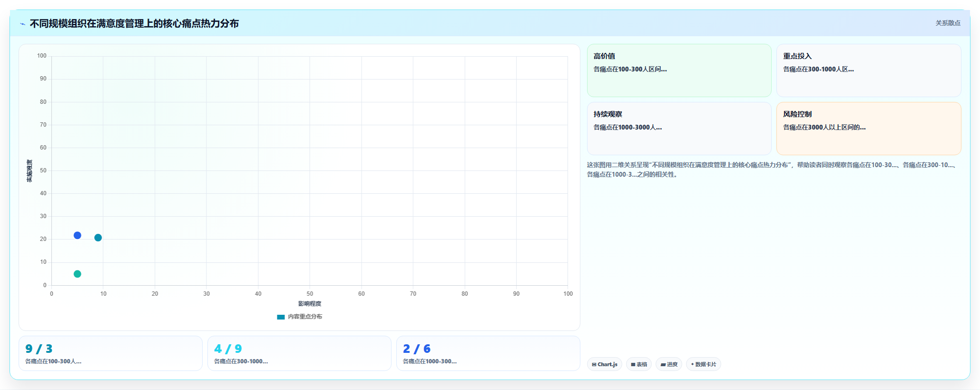Viewport: 980px width, 390px height.
Task: Click the 各痛点在1000-300... caption under 2 / 6
Action: pyautogui.click(x=430, y=361)
